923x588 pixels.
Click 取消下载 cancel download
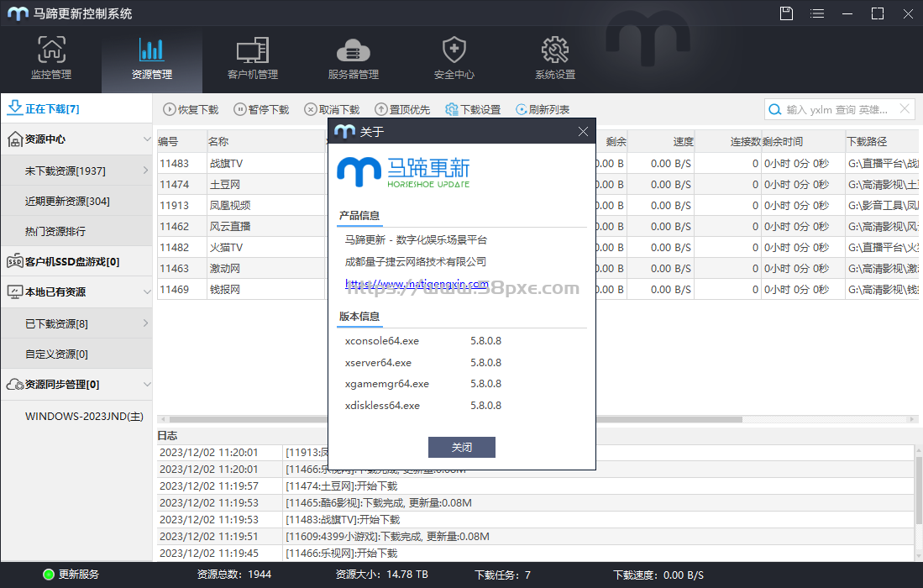click(x=332, y=109)
